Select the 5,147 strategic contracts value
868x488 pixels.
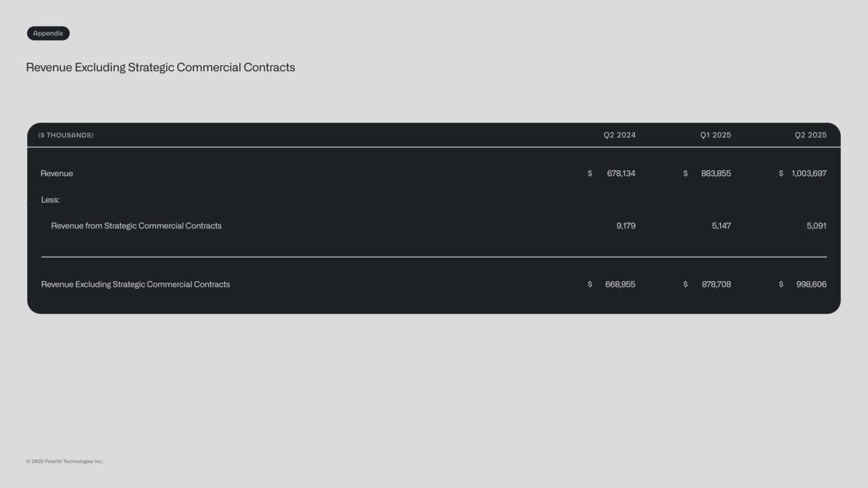[x=722, y=226]
